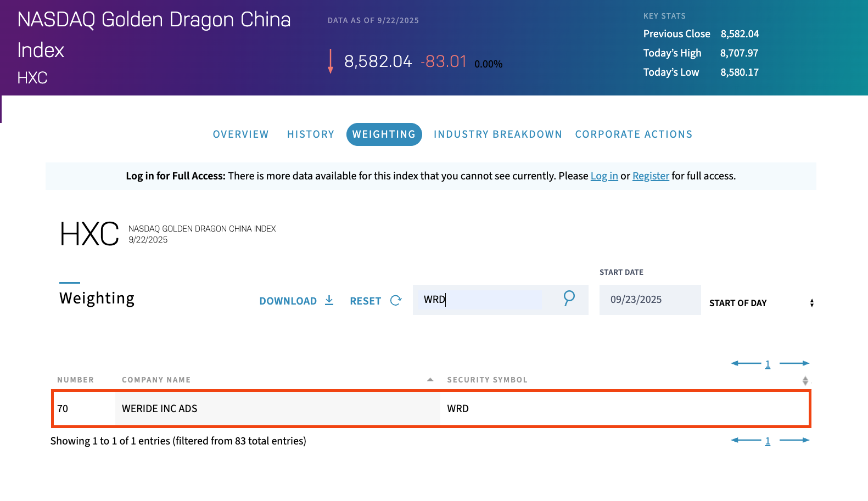Open the Start of Day dropdown
This screenshot has width=868, height=501.
760,303
